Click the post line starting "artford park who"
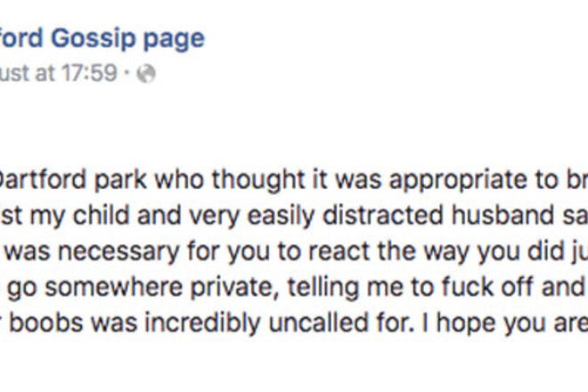Image resolution: width=588 pixels, height=392 pixels. 294,181
